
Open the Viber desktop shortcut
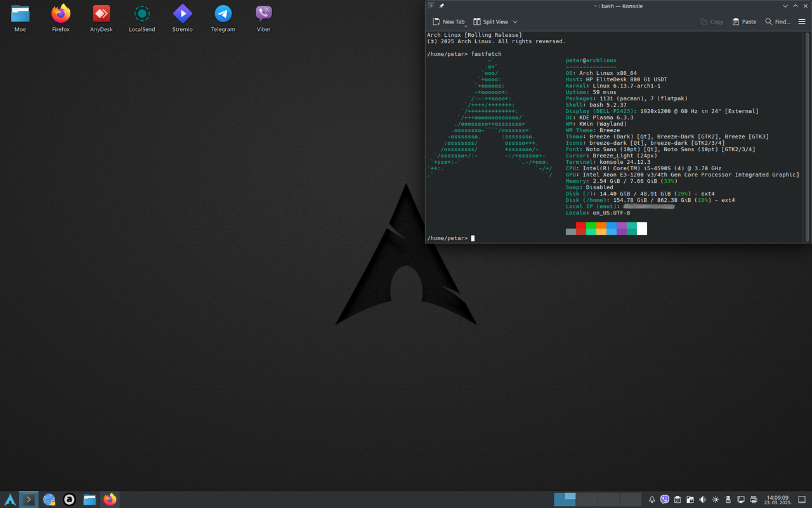coord(264,18)
